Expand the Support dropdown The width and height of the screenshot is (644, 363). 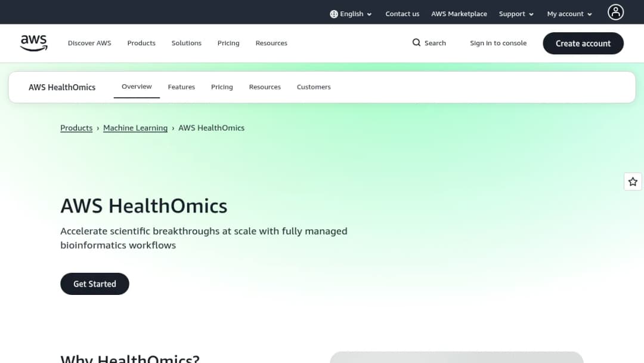[x=516, y=14]
